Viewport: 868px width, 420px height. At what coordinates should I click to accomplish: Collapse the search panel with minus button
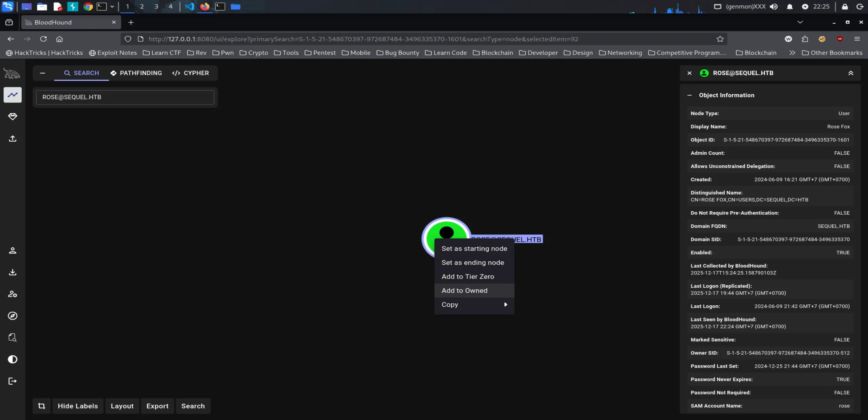(x=42, y=73)
